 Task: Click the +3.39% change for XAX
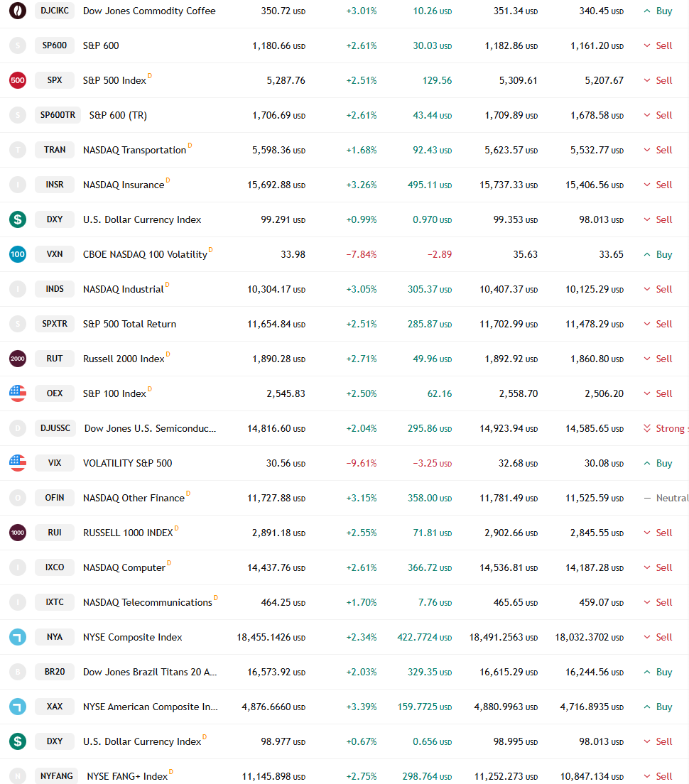[362, 707]
